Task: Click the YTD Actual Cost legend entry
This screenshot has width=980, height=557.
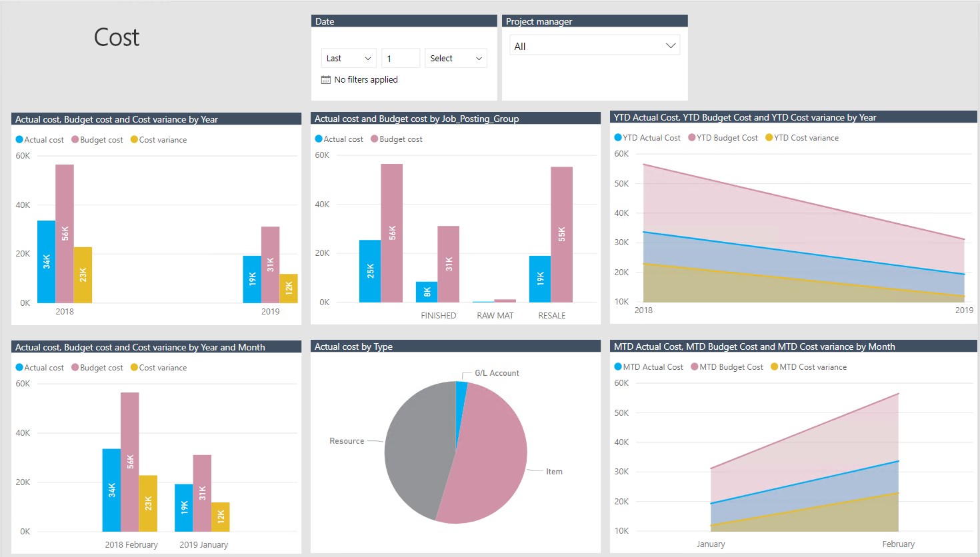Action: pos(647,138)
